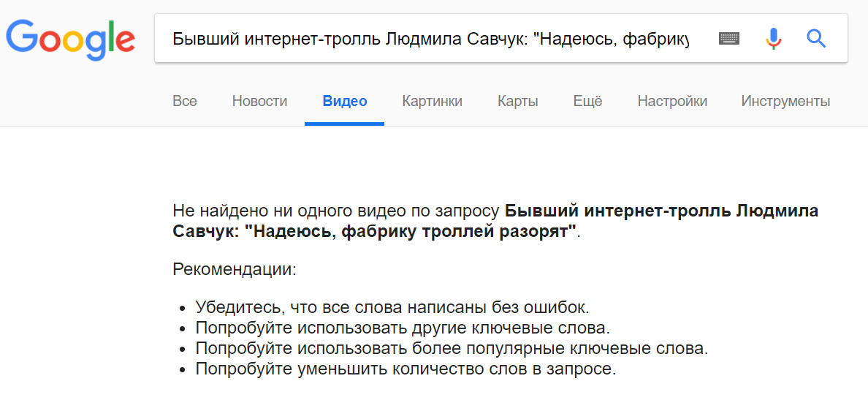Click the Рекомендации heading
This screenshot has height=403, width=868.
click(235, 270)
